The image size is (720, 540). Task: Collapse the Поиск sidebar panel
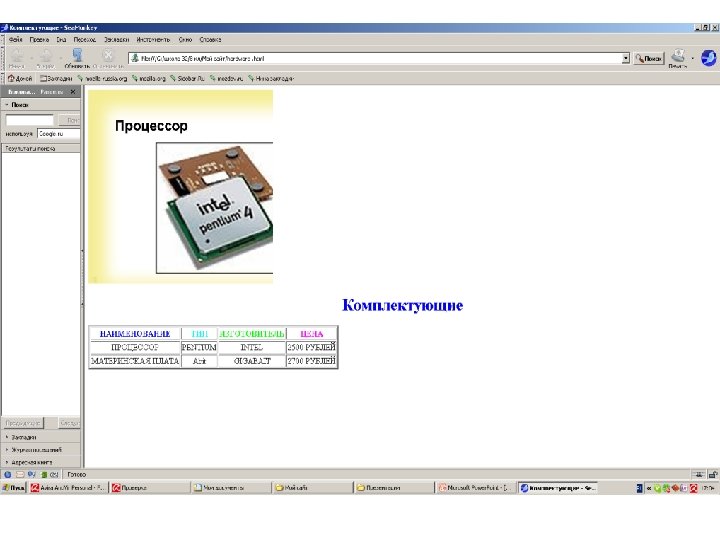click(x=40, y=105)
